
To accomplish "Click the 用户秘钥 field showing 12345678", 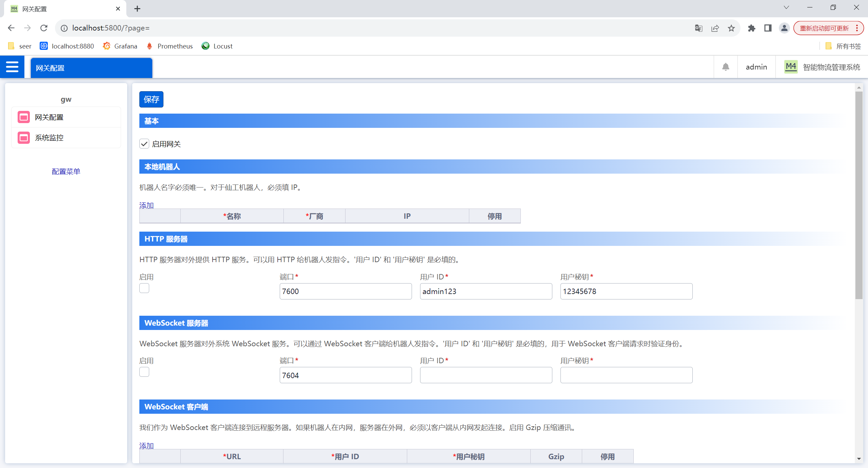I will tap(626, 291).
